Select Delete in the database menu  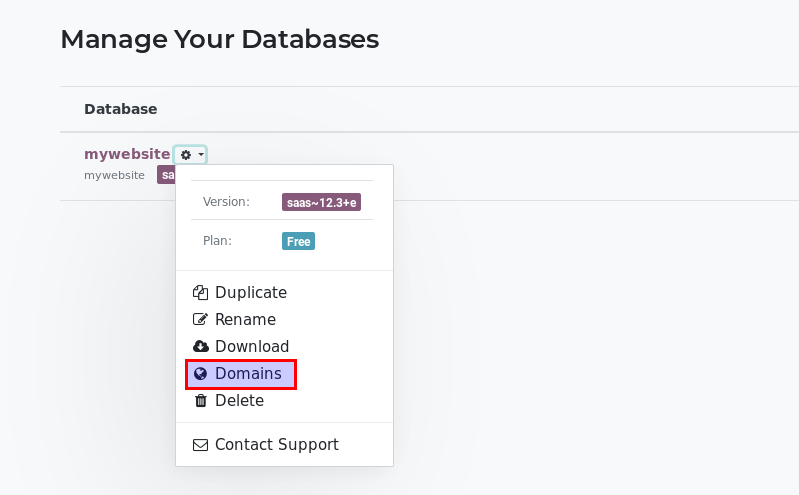point(239,401)
